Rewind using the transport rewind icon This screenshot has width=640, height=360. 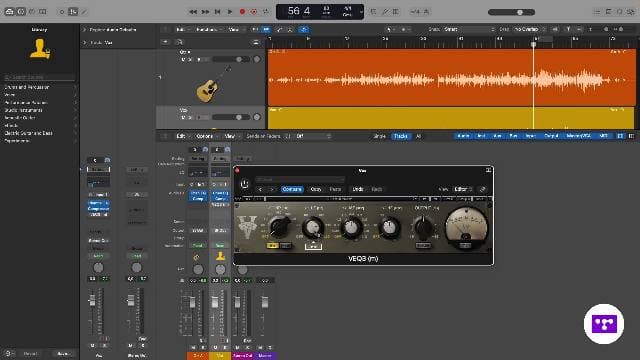(193, 12)
